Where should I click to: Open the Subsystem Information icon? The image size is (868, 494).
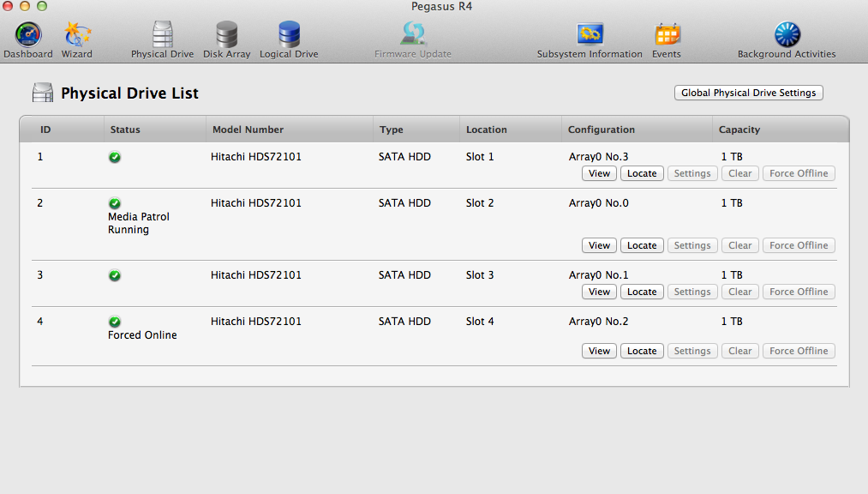[x=590, y=34]
